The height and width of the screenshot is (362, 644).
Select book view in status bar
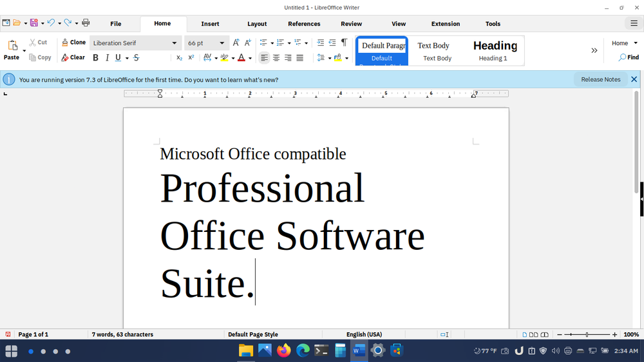(545, 334)
